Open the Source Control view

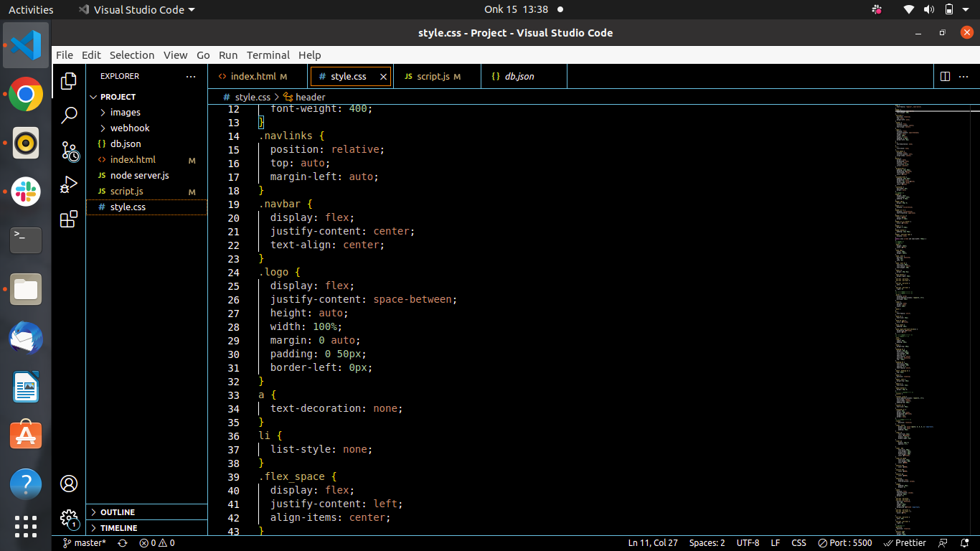tap(69, 151)
